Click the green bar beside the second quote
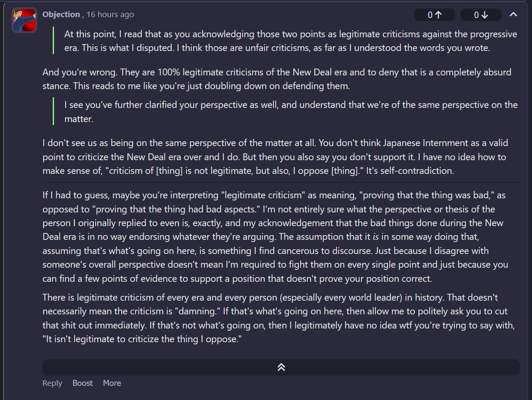 pyautogui.click(x=53, y=111)
